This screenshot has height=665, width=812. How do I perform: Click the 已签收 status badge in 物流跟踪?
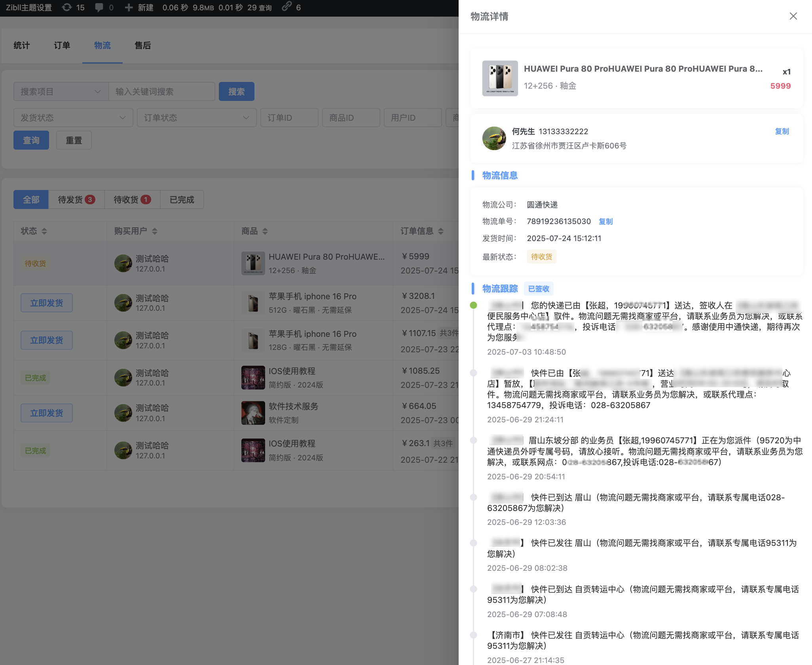pos(538,288)
